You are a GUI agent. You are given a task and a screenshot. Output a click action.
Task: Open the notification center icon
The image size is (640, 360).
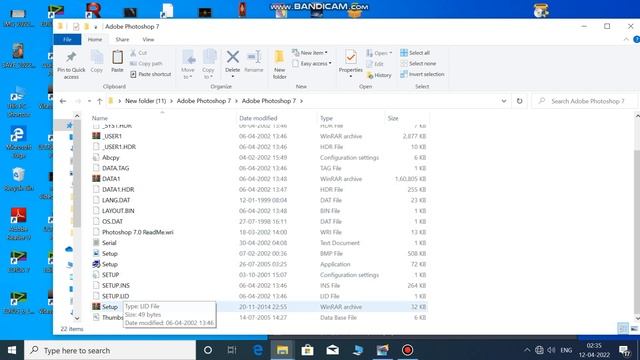click(x=624, y=350)
